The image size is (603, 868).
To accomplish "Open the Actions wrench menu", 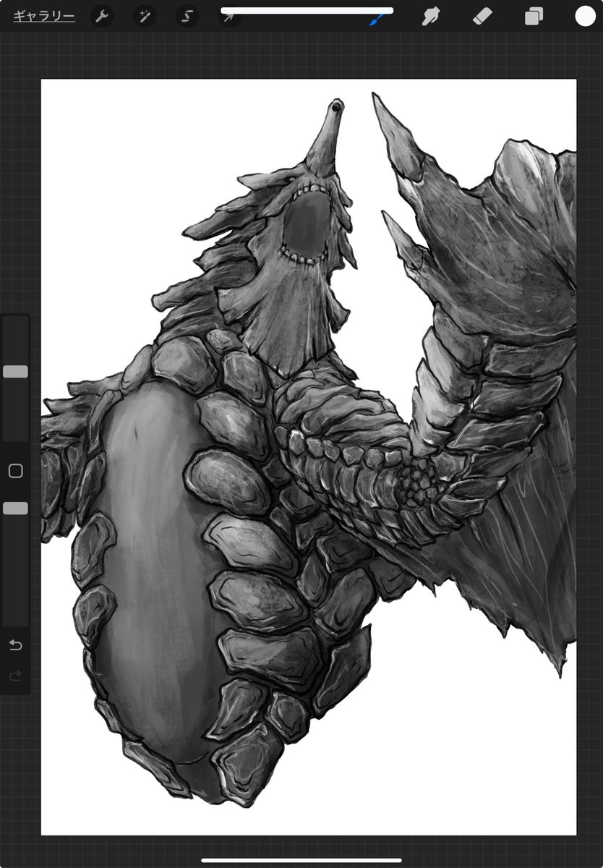I will 102,16.
